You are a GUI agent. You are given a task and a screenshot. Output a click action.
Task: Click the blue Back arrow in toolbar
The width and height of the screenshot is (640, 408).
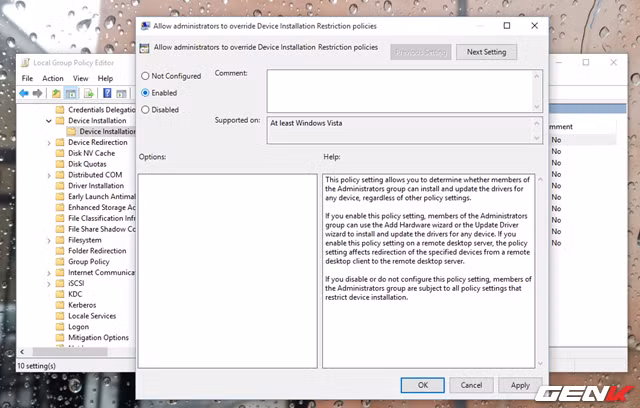24,93
